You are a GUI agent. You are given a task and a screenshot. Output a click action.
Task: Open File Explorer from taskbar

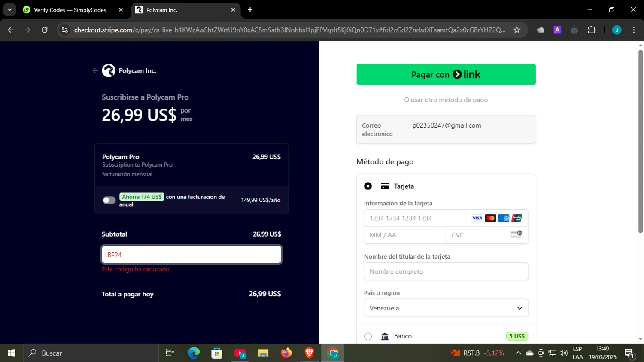[x=263, y=353]
